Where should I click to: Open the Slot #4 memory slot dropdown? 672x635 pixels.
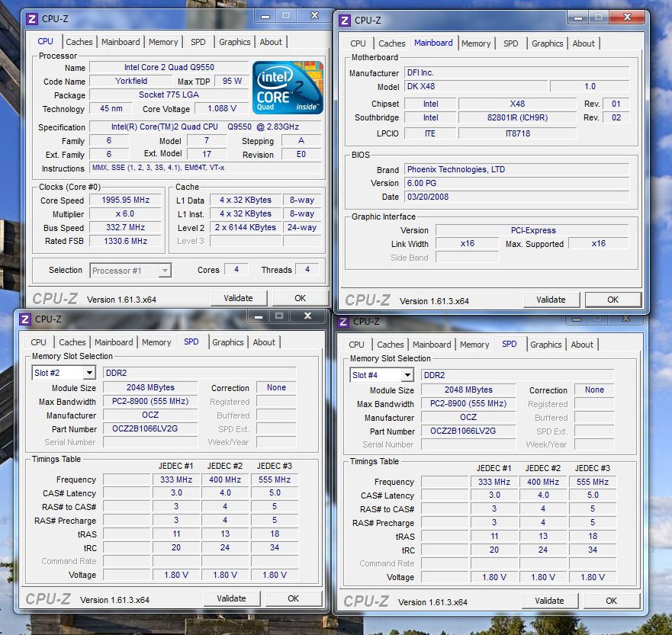pyautogui.click(x=407, y=375)
